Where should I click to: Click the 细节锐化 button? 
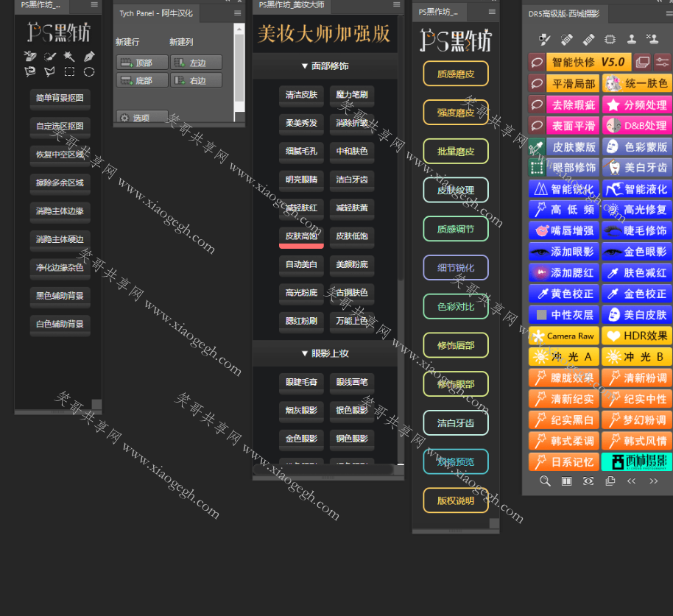tap(456, 268)
